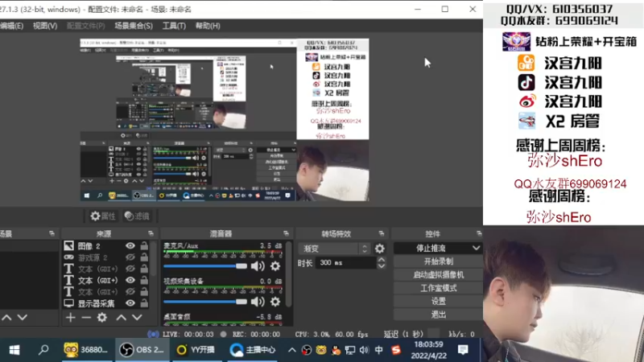The image size is (644, 362).
Task: Open the taskbar volume icon
Action: point(364,350)
